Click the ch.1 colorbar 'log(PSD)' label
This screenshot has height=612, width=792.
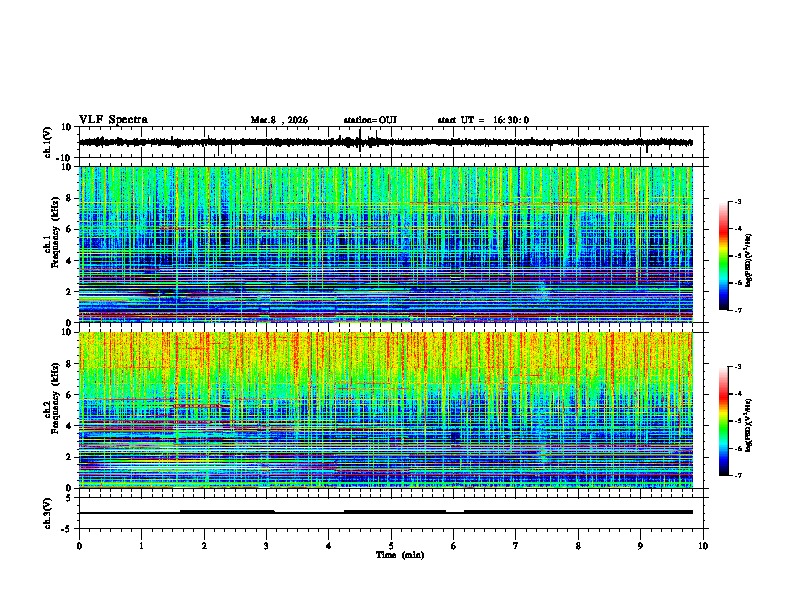point(749,260)
